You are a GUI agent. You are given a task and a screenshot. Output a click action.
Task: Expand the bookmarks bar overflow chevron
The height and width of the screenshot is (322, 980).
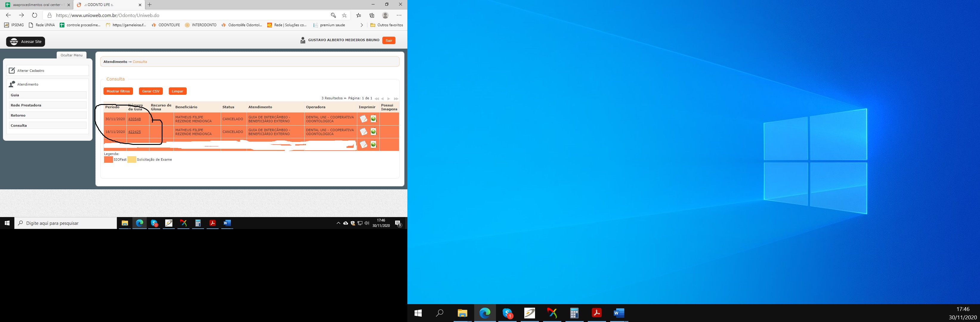coord(361,25)
